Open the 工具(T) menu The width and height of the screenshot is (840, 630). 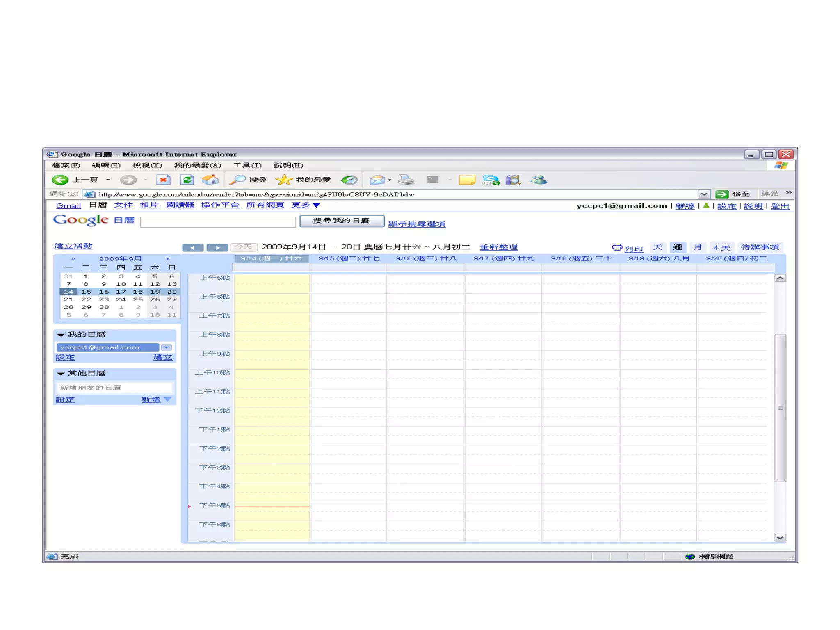click(x=247, y=165)
